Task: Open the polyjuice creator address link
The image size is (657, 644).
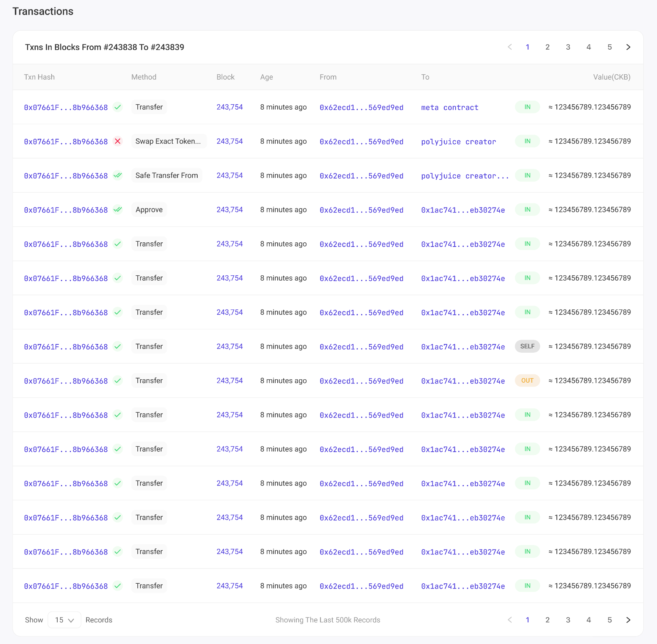Action: click(x=458, y=141)
